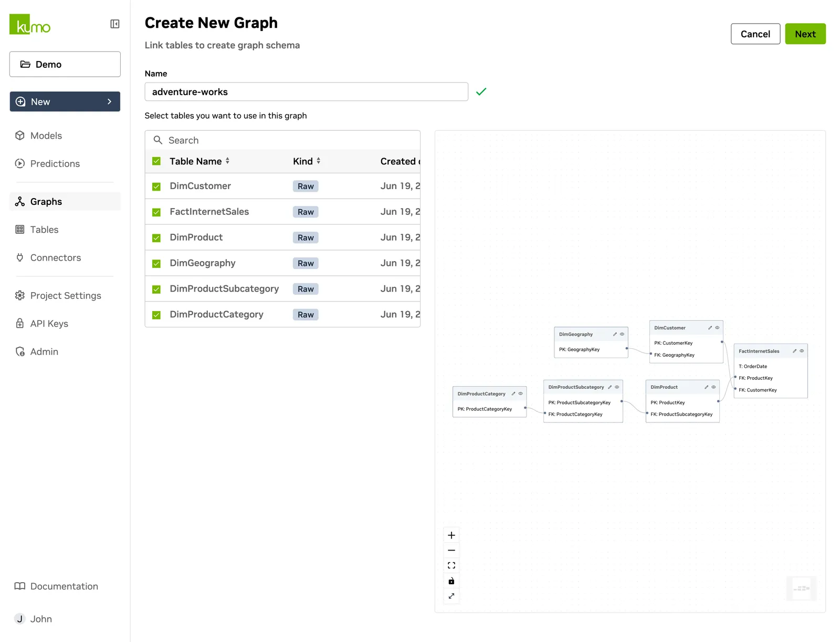Zoom out on the graph canvas
The height and width of the screenshot is (642, 840).
(451, 550)
